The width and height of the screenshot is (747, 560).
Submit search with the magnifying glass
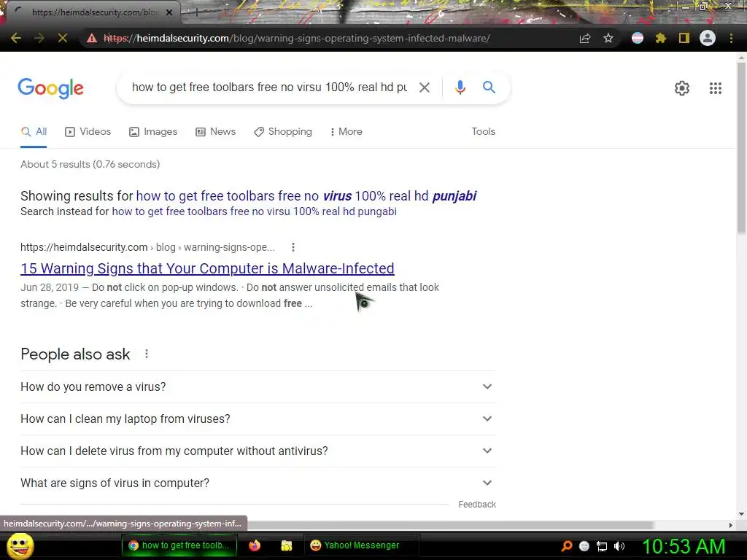tap(489, 87)
